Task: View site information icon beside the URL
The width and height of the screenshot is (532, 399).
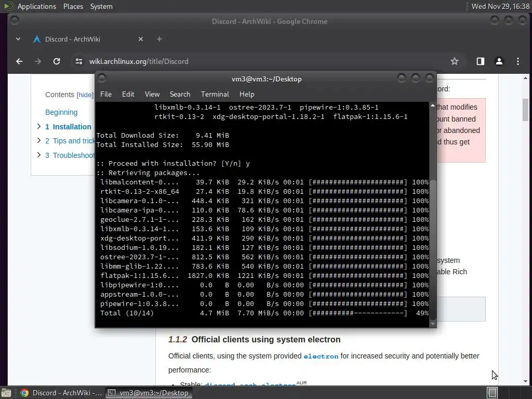Action: click(79, 61)
